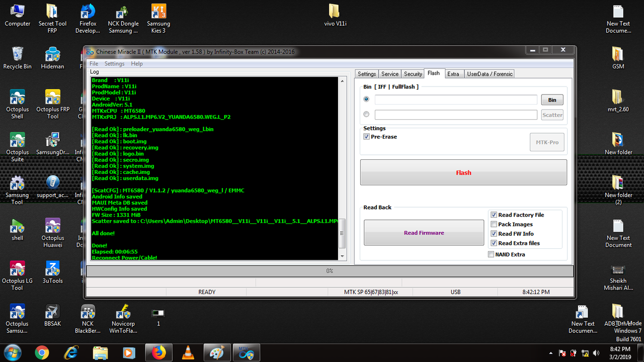Select the Bin file radio button
The width and height of the screenshot is (644, 362).
pos(366,100)
